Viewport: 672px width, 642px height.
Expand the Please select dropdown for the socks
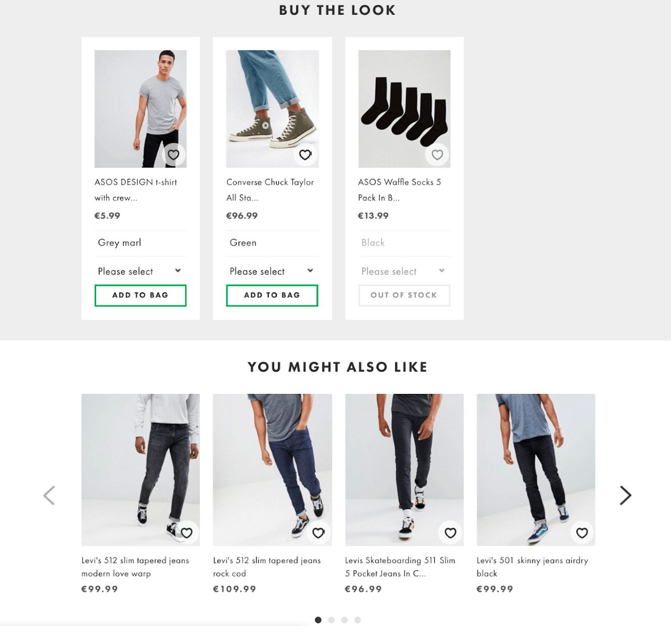coord(403,271)
